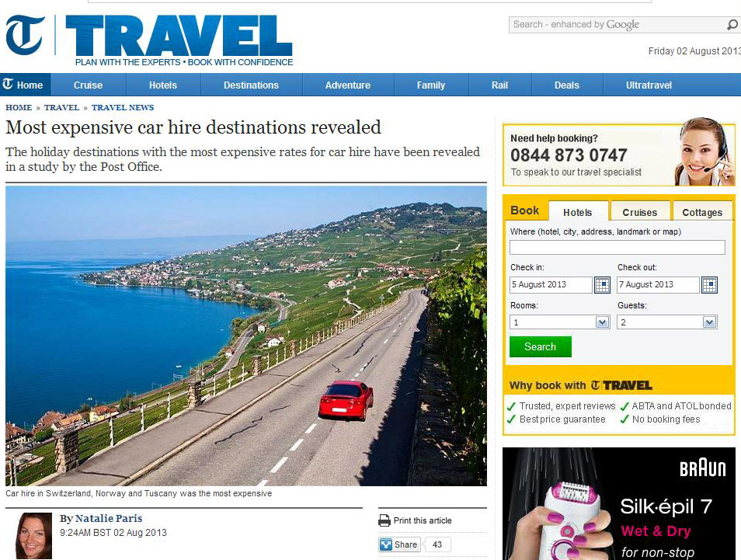Screen dimensions: 741x560
Task: Open the Ultratravel menu item
Action: tap(649, 85)
